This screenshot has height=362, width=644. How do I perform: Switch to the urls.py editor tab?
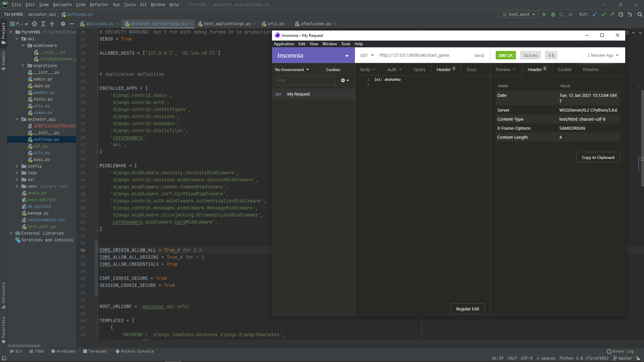coord(275,24)
